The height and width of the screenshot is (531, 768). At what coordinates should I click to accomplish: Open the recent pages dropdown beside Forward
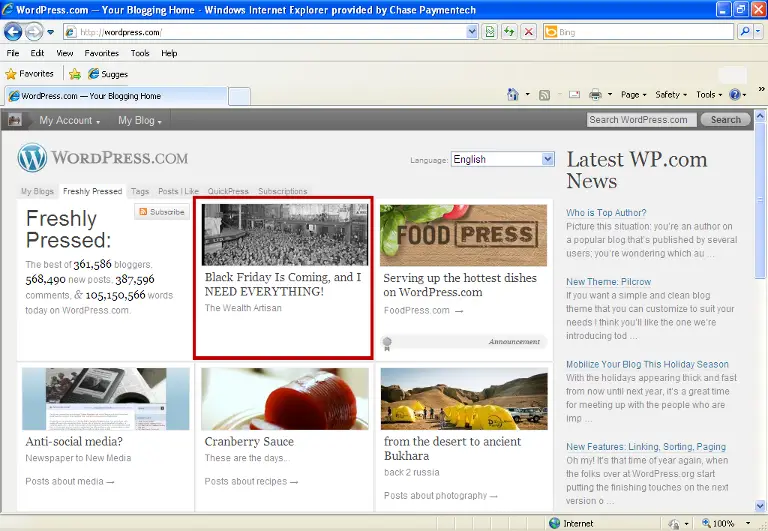point(50,33)
